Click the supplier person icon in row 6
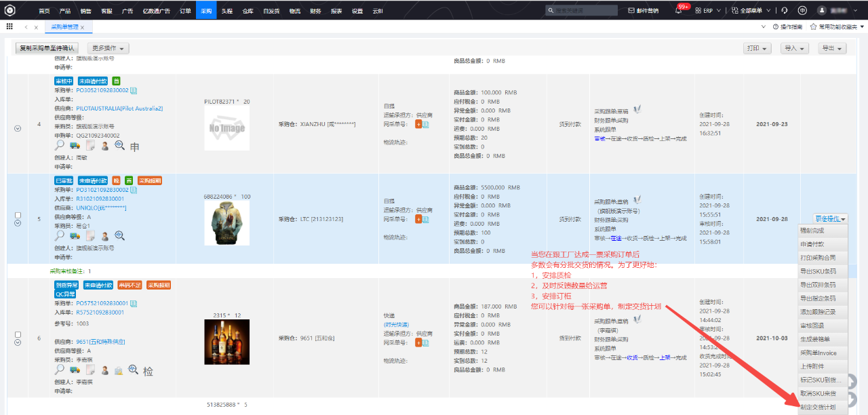Viewport: 868px width, 415px height. pos(105,370)
